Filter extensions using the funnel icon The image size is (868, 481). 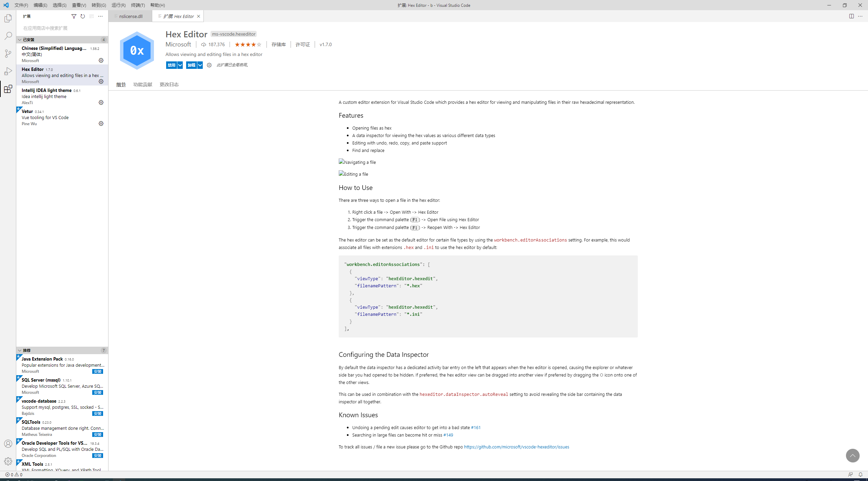[74, 16]
